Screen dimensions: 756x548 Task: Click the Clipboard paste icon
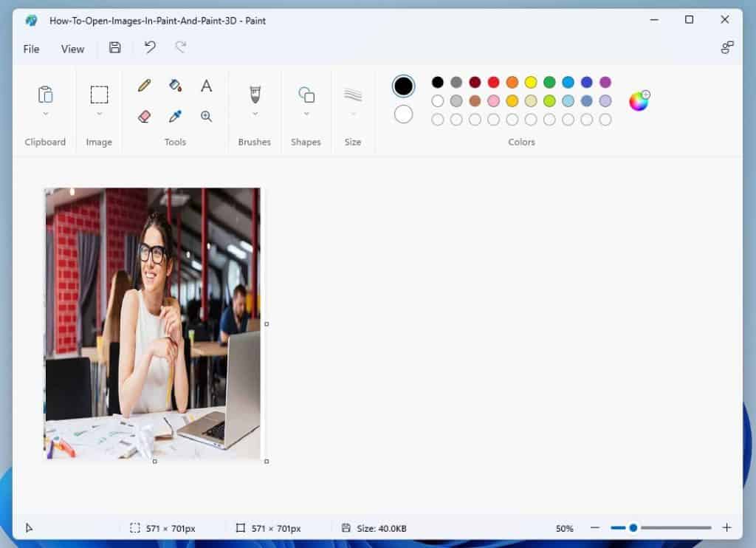45,95
